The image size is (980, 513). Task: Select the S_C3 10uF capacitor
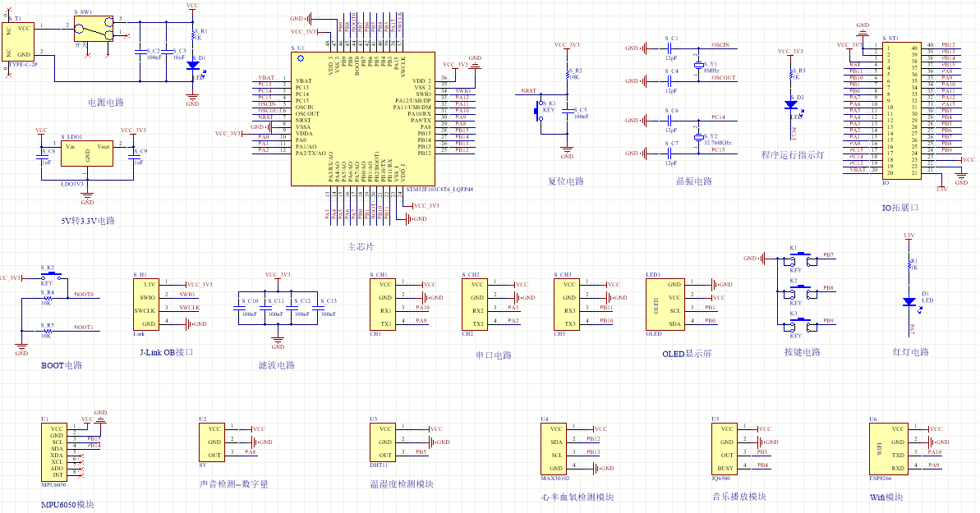(166, 52)
